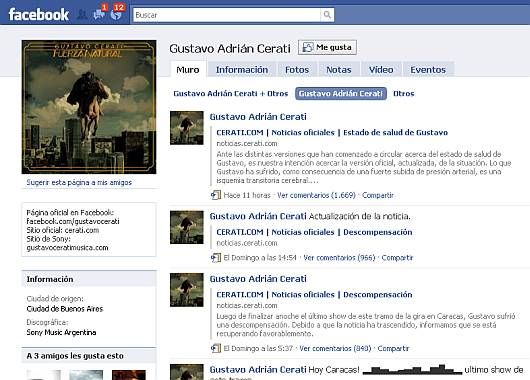Screen dimensions: 530x380
Task: Click the link icon beside Domingo 14:54
Action: [216, 258]
